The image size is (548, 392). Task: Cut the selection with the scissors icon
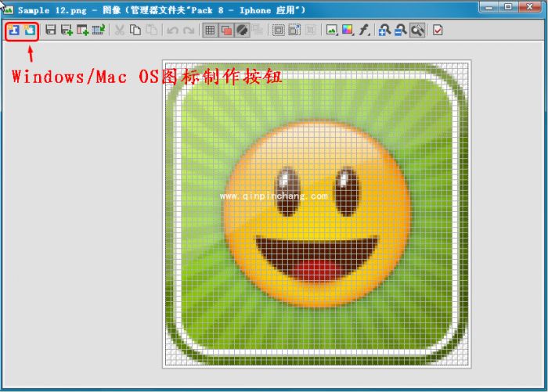coord(119,30)
